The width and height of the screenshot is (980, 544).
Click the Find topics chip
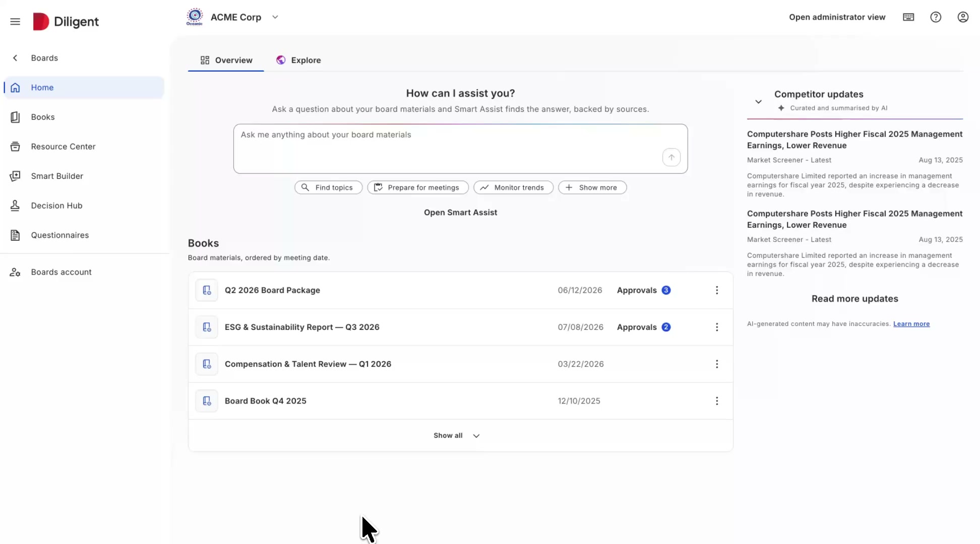(328, 187)
